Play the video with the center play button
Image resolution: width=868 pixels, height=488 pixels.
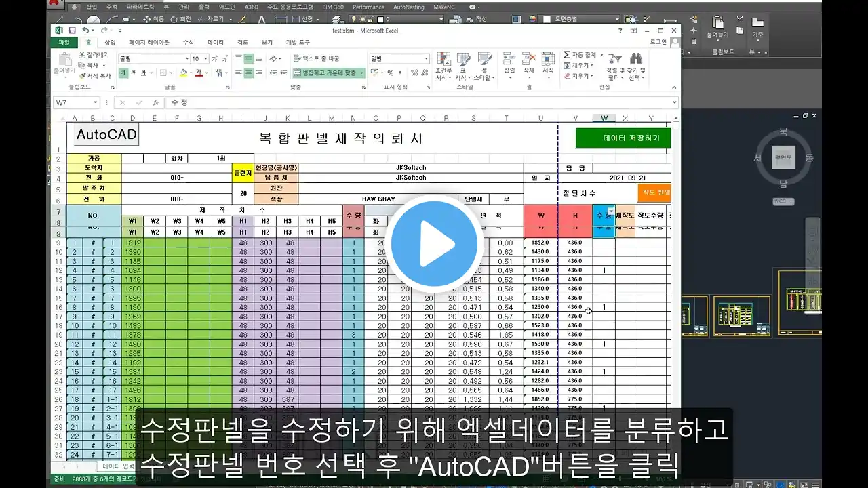[x=434, y=243]
